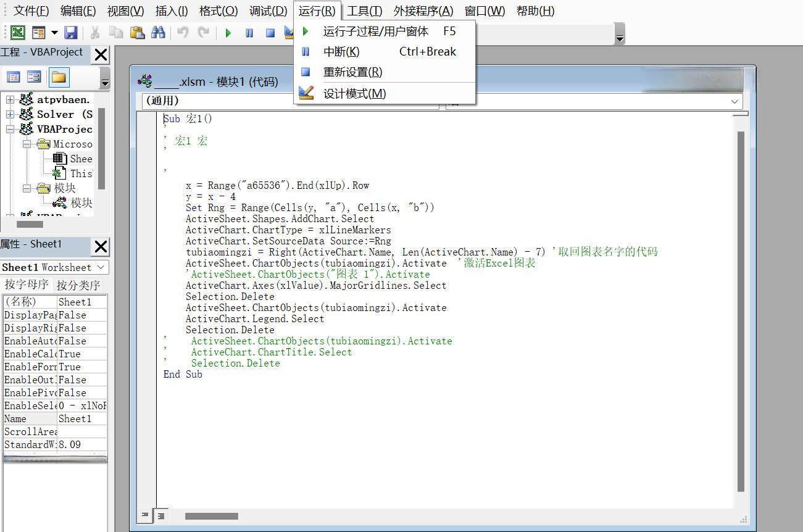Click the Find binoculars icon

(x=158, y=33)
